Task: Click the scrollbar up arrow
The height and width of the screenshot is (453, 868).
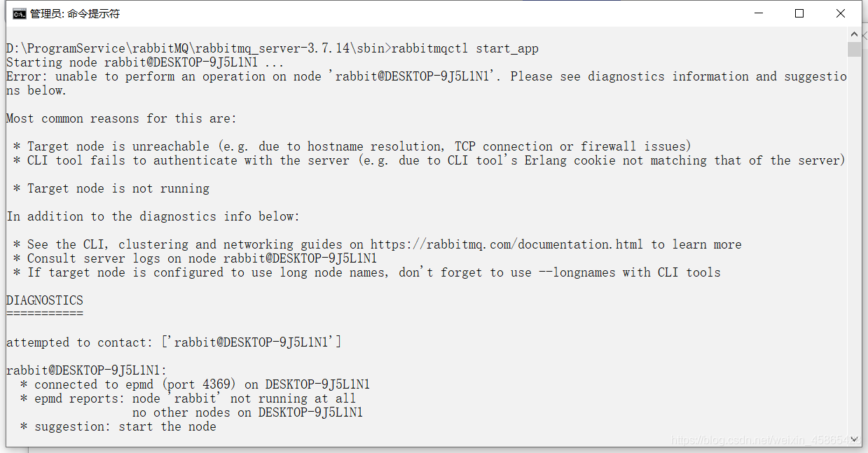Action: pos(855,33)
